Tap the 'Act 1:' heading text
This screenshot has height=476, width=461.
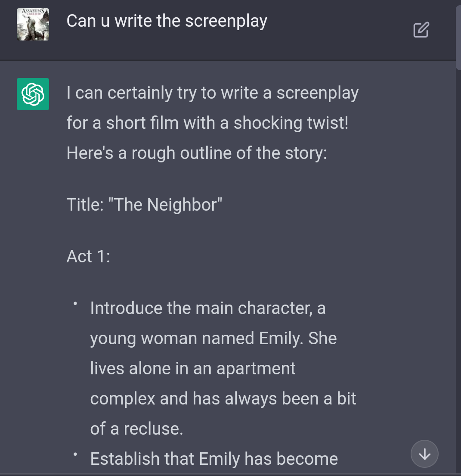click(x=88, y=256)
